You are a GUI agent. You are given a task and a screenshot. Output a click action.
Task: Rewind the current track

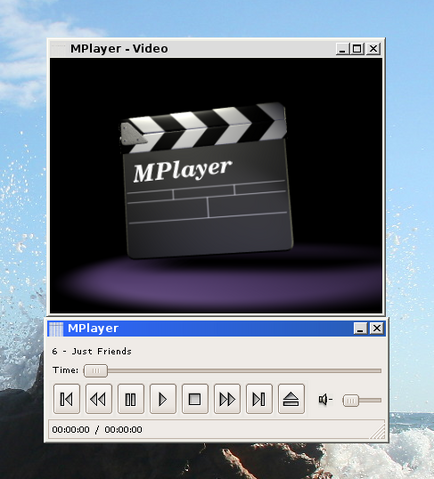point(98,399)
